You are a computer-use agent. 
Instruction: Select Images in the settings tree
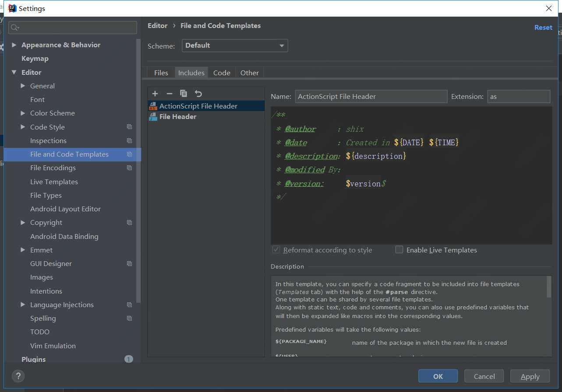click(42, 277)
